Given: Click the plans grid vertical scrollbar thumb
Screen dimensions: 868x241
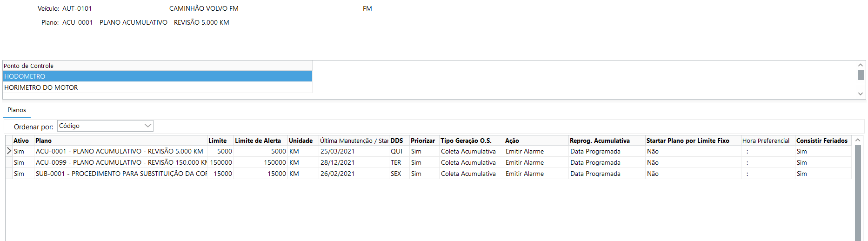Looking at the screenshot, I should tap(858, 193).
